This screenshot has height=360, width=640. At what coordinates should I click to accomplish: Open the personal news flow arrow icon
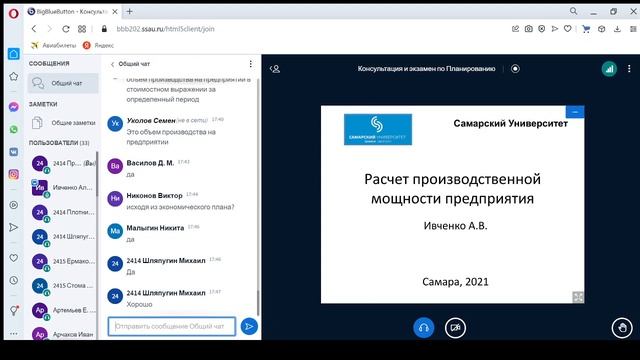coord(13,227)
